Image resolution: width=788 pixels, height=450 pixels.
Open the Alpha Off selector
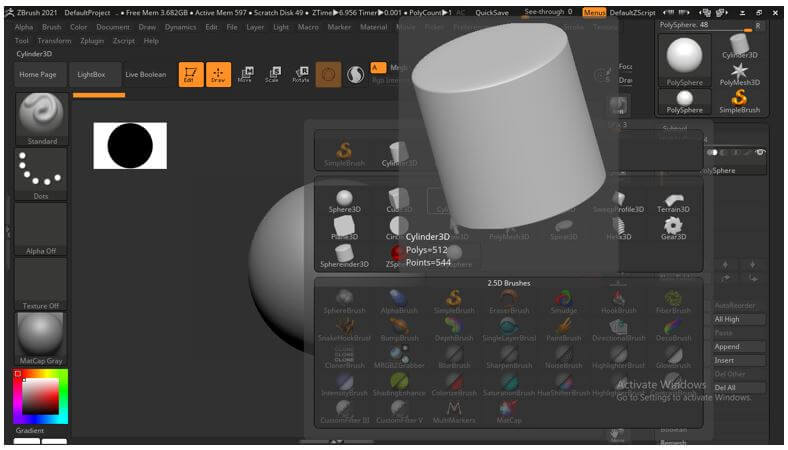(41, 229)
